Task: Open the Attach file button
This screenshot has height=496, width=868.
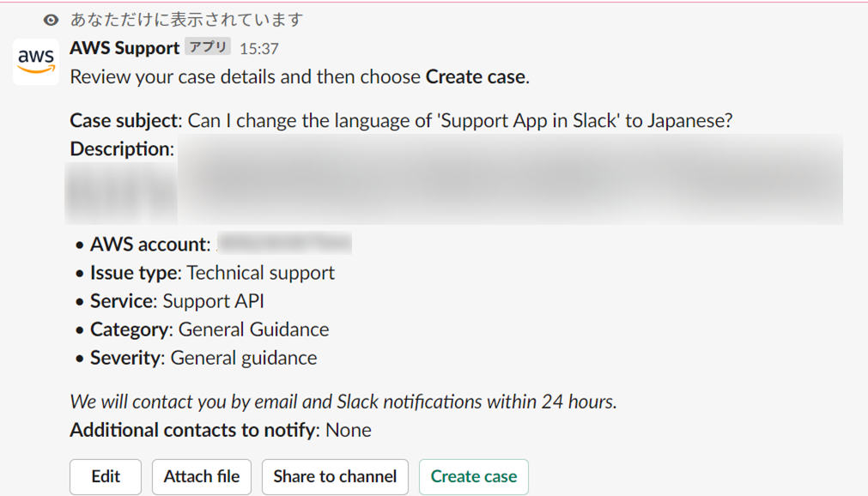Action: tap(202, 476)
